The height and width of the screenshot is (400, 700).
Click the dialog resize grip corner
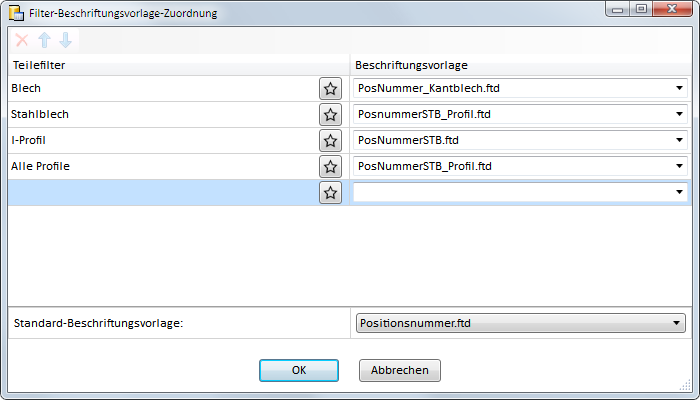[685, 385]
